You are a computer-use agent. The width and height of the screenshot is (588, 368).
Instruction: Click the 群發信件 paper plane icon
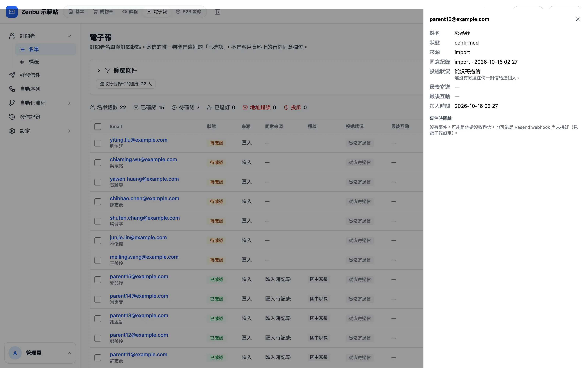pos(12,75)
